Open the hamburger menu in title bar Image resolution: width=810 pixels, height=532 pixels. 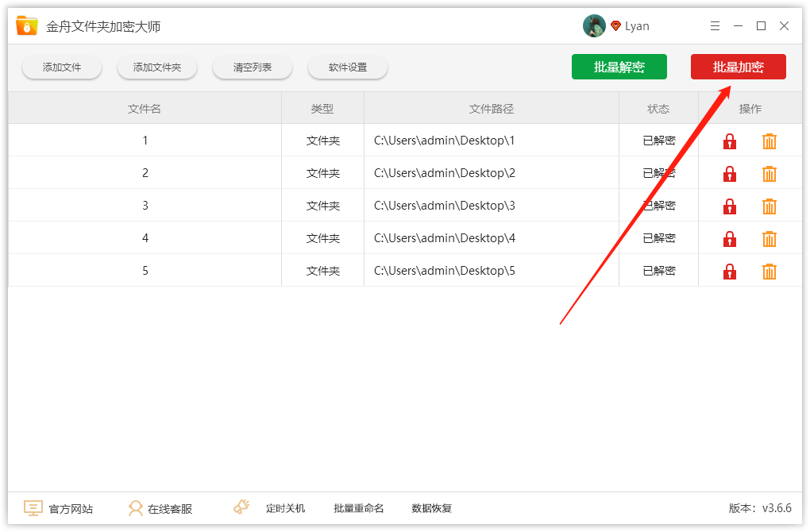tap(715, 26)
